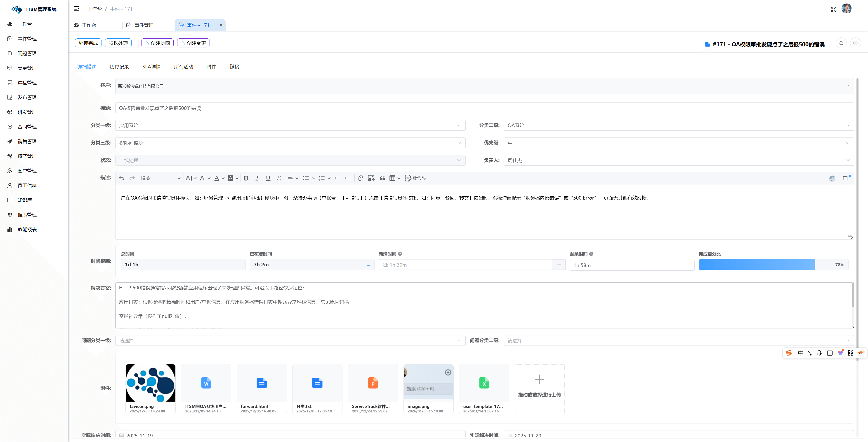Insert a link via editor toolbar

(x=360, y=178)
